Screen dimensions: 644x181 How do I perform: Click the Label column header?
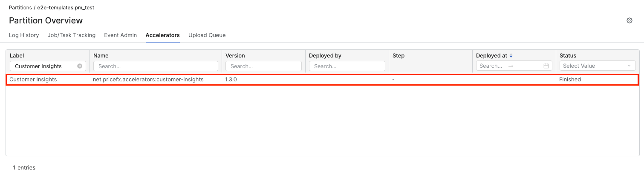(17, 56)
